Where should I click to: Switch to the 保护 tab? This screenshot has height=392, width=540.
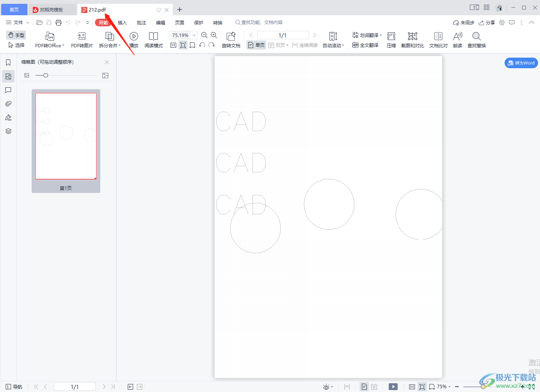(x=199, y=22)
